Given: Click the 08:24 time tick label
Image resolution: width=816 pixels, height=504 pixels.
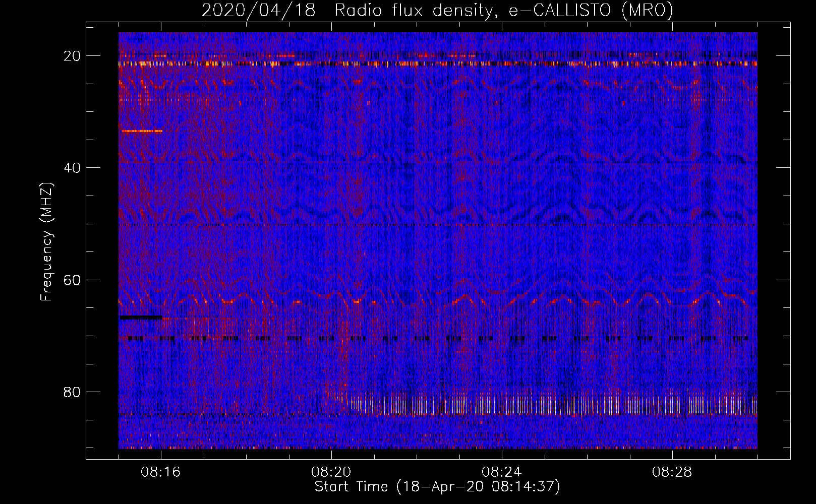Looking at the screenshot, I should pos(502,472).
